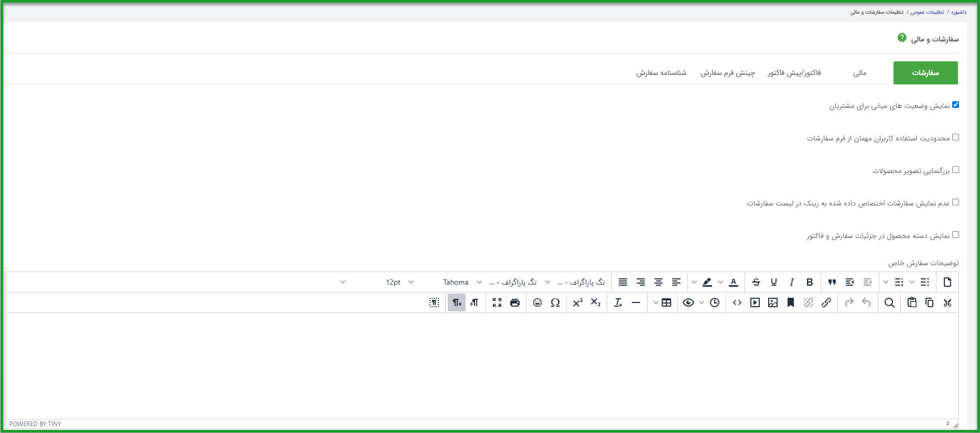
Task: Check بزرگنمایی تصویر محصولات option
Action: click(955, 170)
